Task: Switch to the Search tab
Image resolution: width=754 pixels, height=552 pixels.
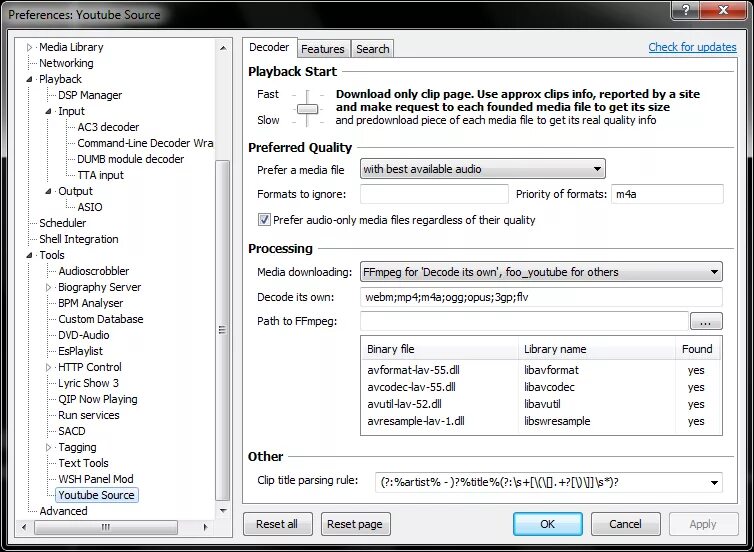Action: [x=373, y=49]
